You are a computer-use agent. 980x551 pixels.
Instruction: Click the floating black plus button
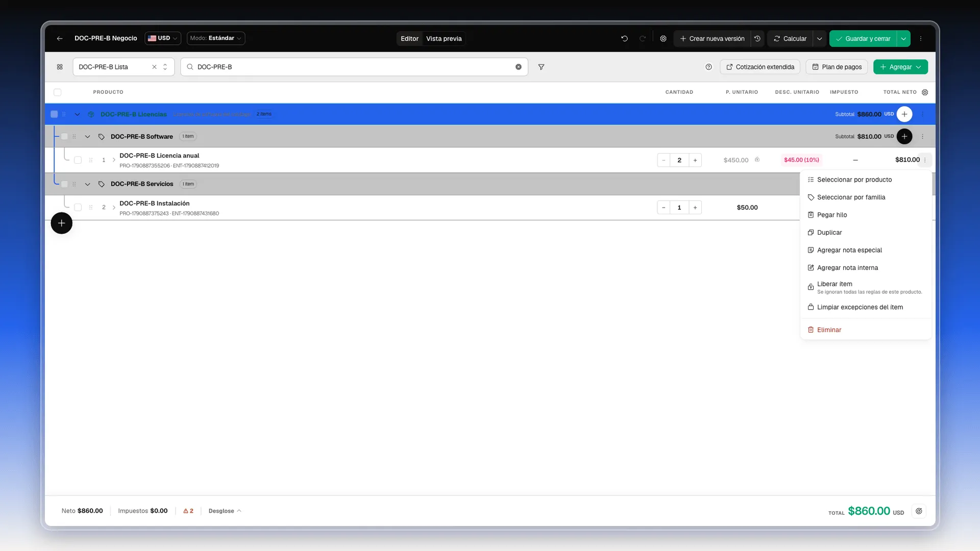point(61,223)
